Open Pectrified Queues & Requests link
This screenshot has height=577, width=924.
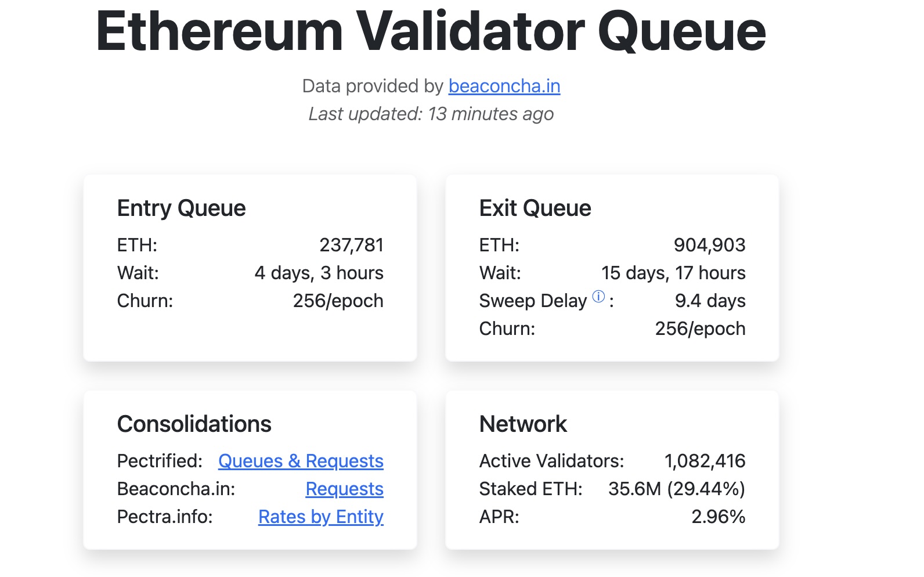tap(301, 461)
